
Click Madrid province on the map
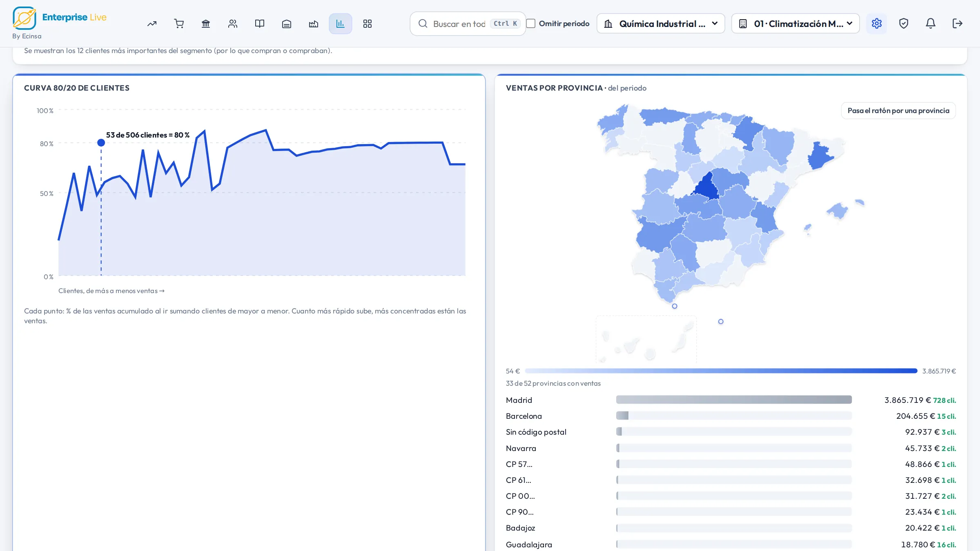tap(707, 187)
